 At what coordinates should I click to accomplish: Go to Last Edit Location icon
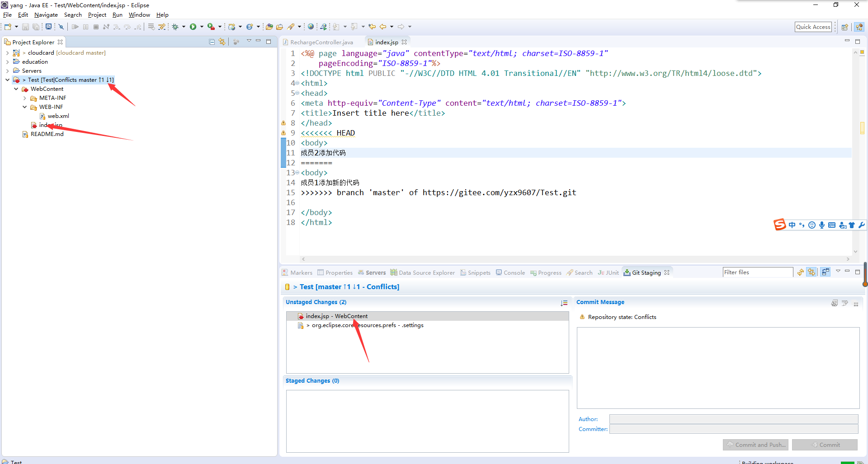(372, 27)
